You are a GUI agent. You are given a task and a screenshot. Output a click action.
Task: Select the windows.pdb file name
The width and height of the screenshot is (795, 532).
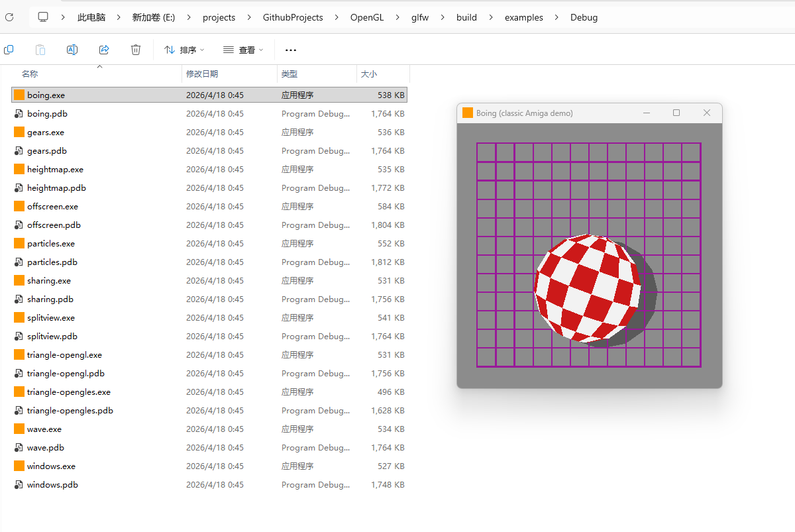52,484
